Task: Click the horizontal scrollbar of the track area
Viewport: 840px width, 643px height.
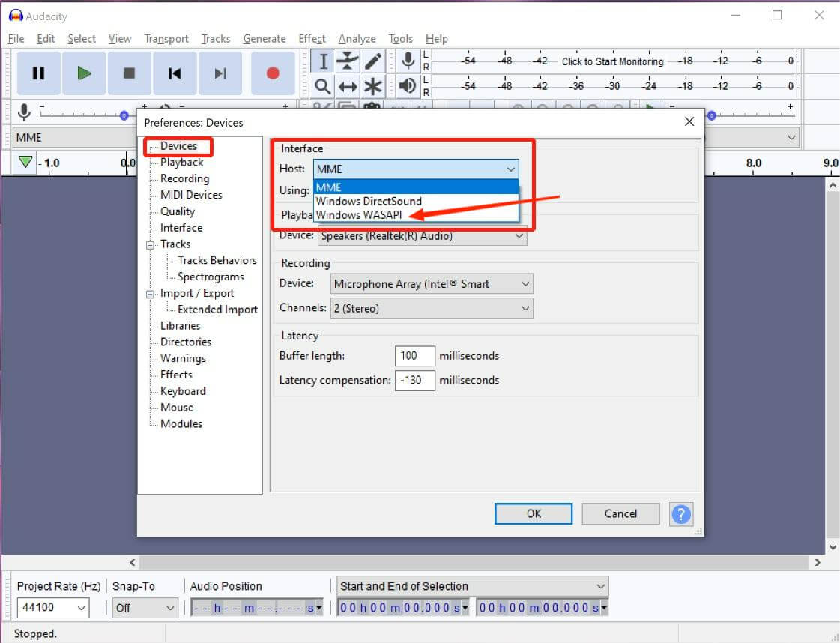Action: pyautogui.click(x=474, y=562)
